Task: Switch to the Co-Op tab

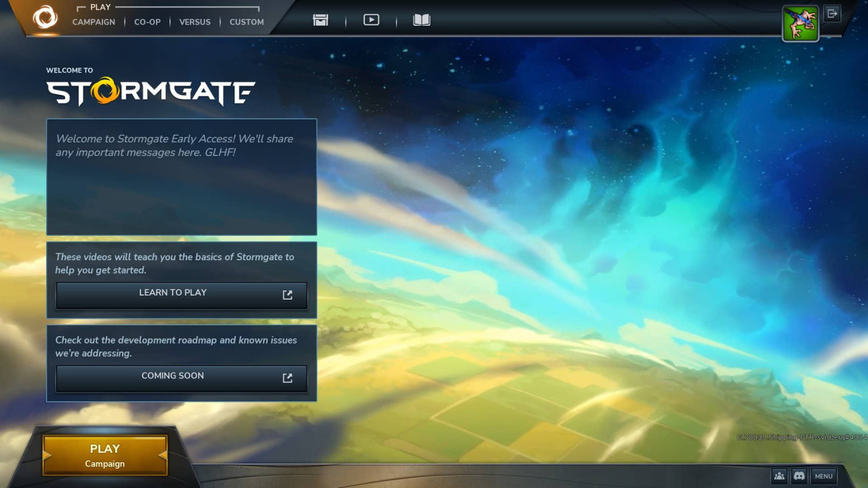Action: tap(147, 22)
